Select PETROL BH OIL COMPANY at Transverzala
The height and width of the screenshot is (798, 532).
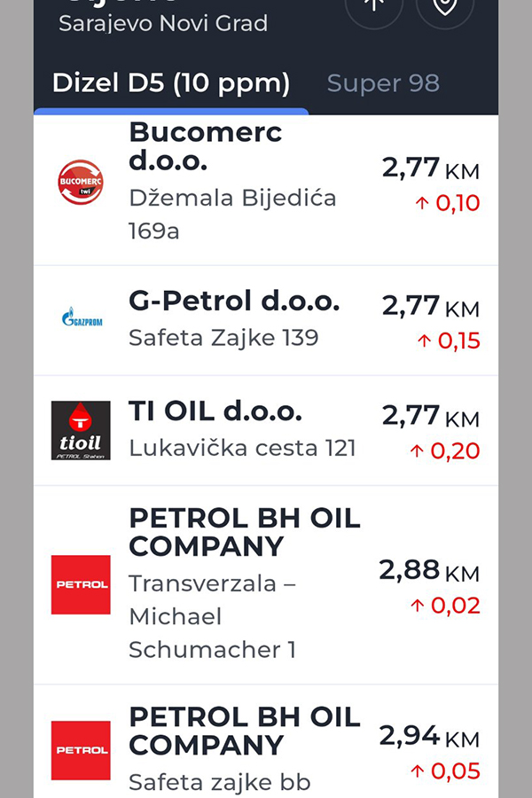tap(245, 532)
